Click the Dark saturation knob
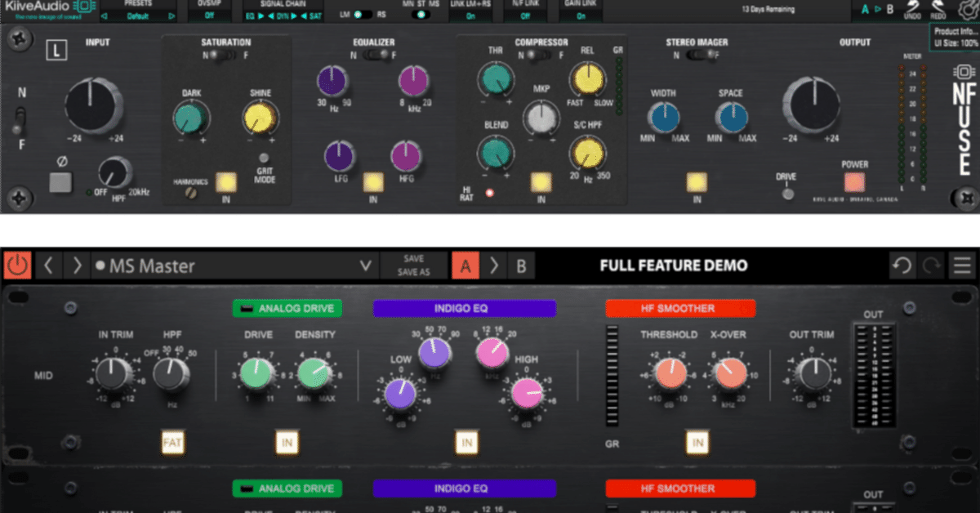Screen dimensions: 980x513 pos(192,118)
